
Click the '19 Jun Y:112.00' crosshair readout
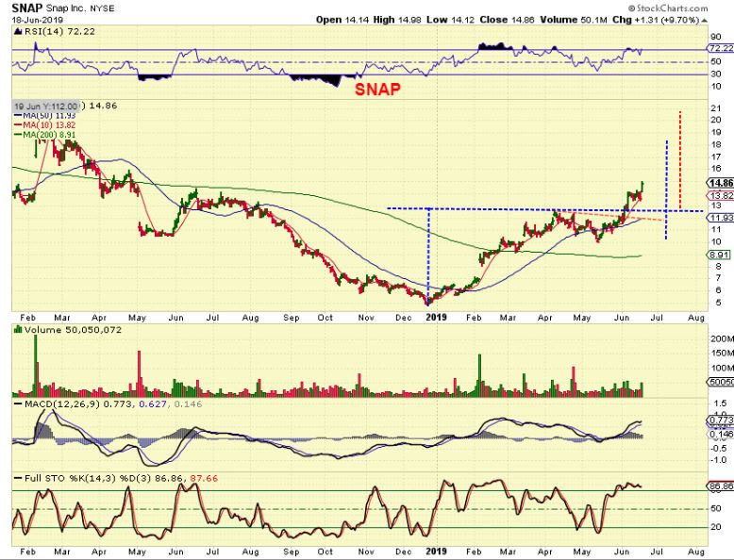point(45,107)
